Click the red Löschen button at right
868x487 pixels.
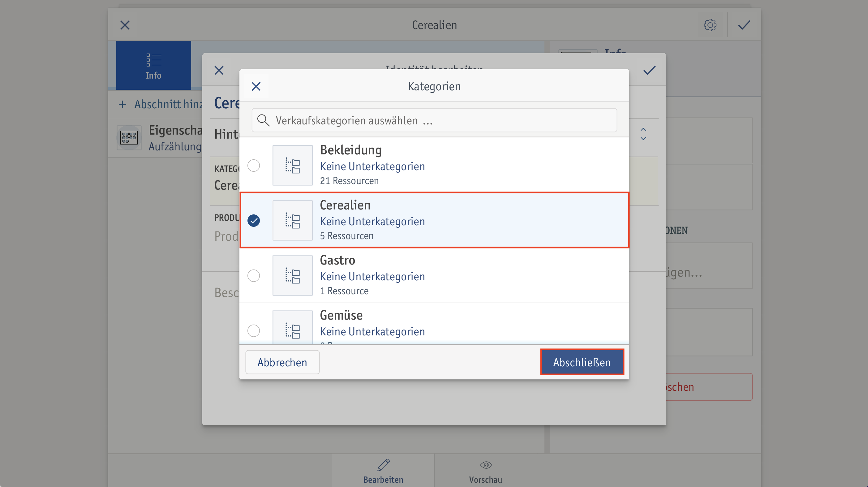pyautogui.click(x=709, y=387)
